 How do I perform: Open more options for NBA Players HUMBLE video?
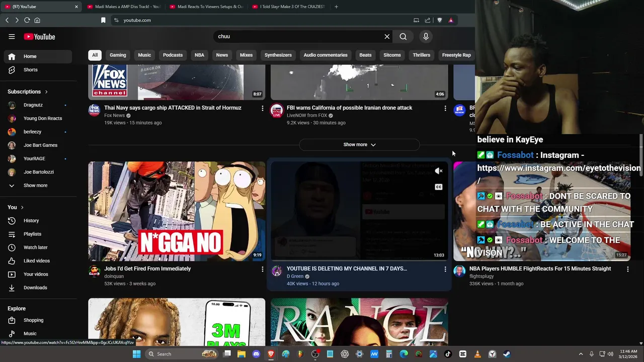[627, 269]
